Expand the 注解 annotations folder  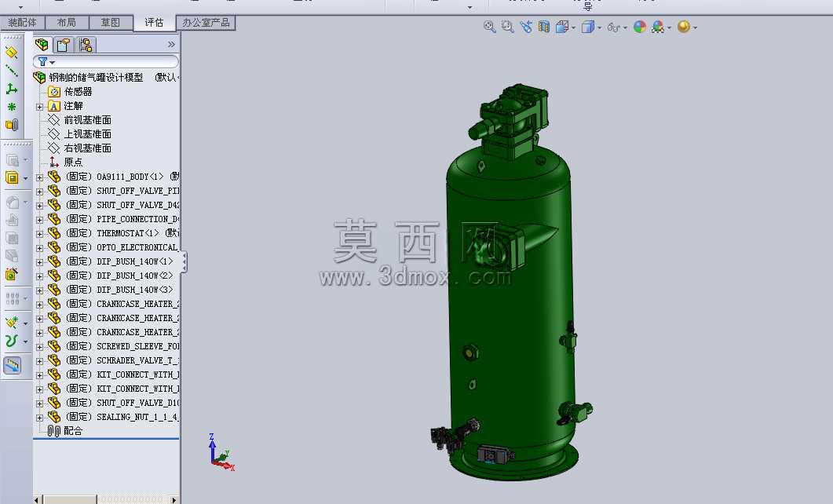coord(39,107)
